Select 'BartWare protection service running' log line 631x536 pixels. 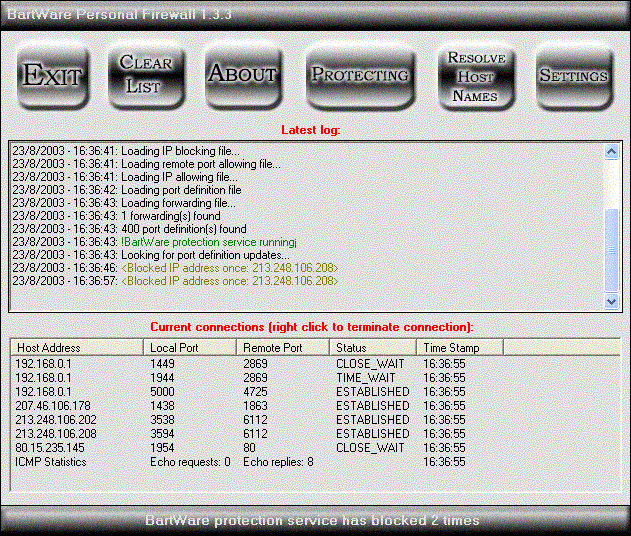(155, 242)
